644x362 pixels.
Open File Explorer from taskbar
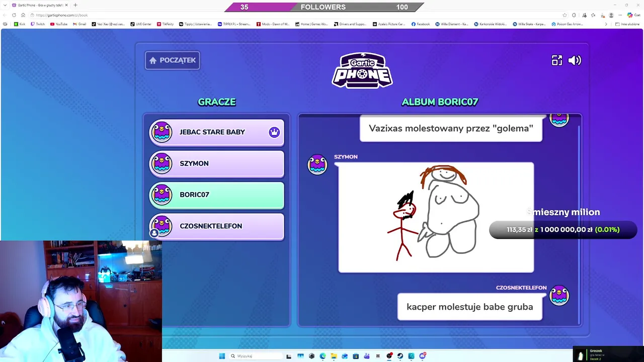tap(334, 356)
